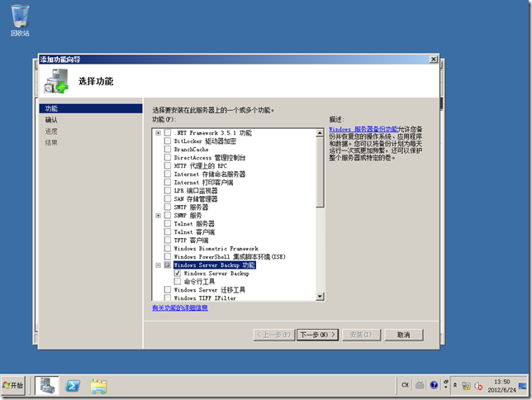Enable RPC over HTTP proxy checkbox
The image size is (532, 400).
[168, 165]
